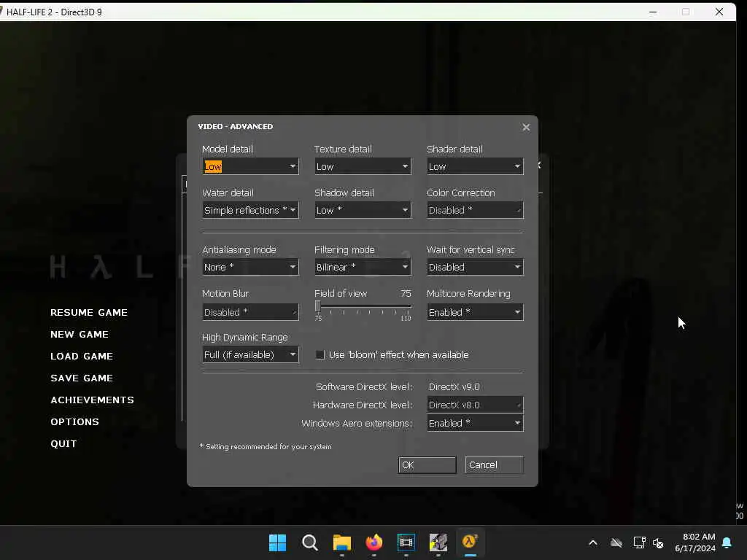Image resolution: width=747 pixels, height=560 pixels.
Task: Open the Windows Start menu
Action: tap(278, 542)
